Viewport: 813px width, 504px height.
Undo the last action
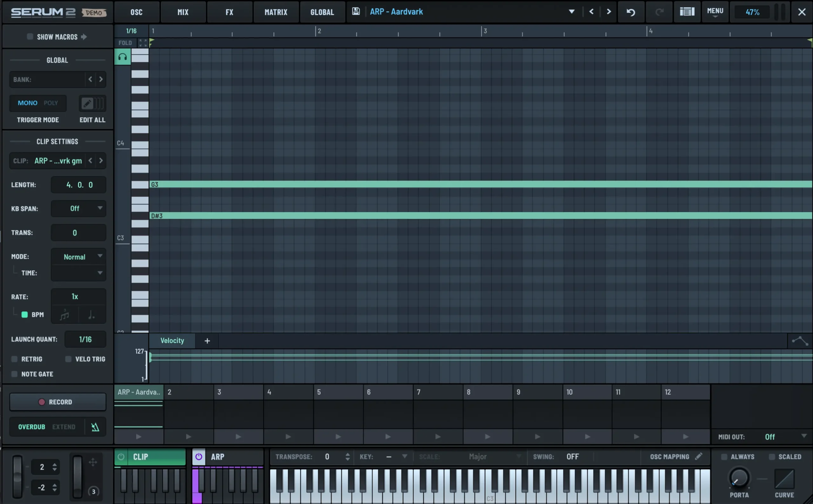click(x=631, y=12)
